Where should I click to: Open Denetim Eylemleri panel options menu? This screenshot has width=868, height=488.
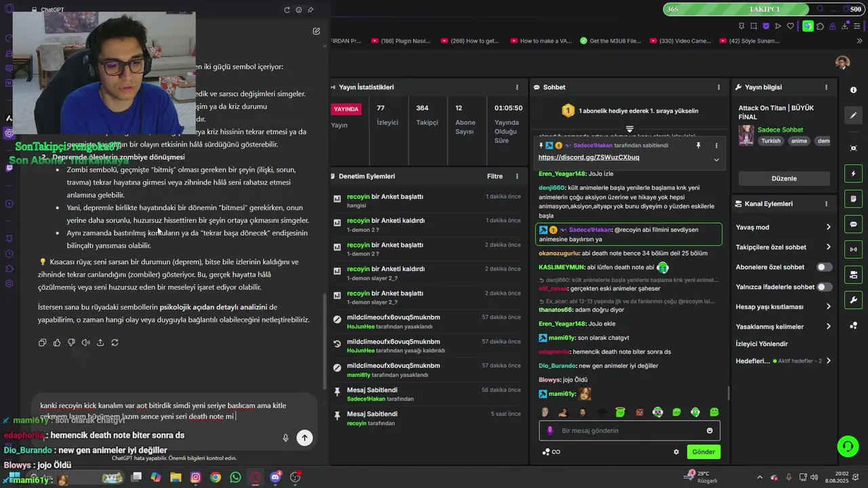(x=517, y=176)
